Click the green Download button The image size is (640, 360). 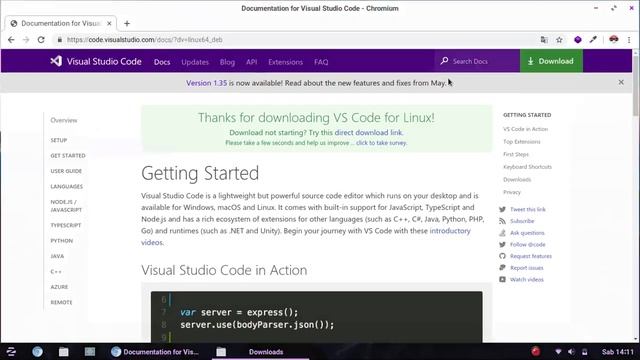pyautogui.click(x=551, y=61)
